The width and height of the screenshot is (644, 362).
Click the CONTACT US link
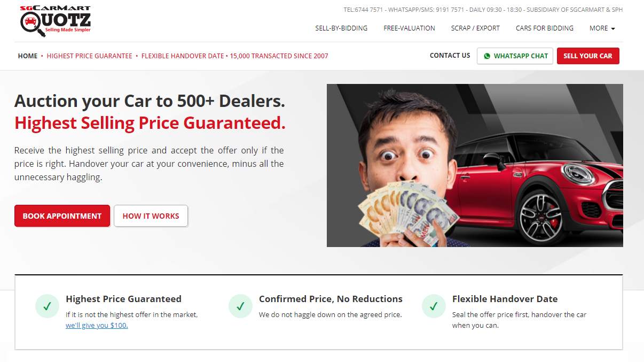pyautogui.click(x=450, y=56)
